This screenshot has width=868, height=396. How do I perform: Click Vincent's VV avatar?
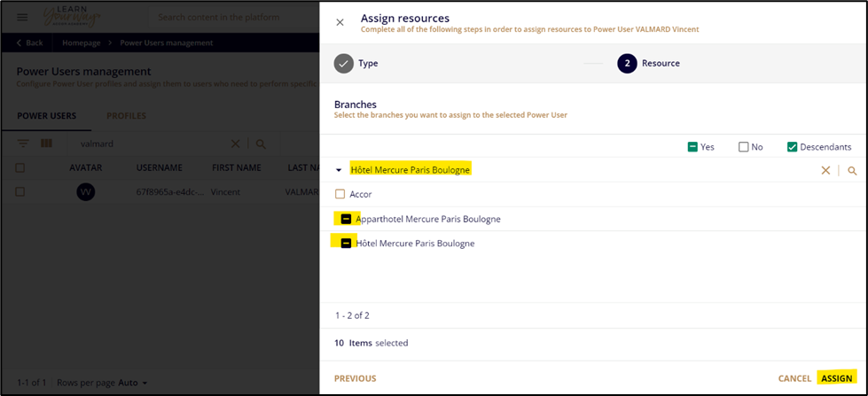[86, 192]
